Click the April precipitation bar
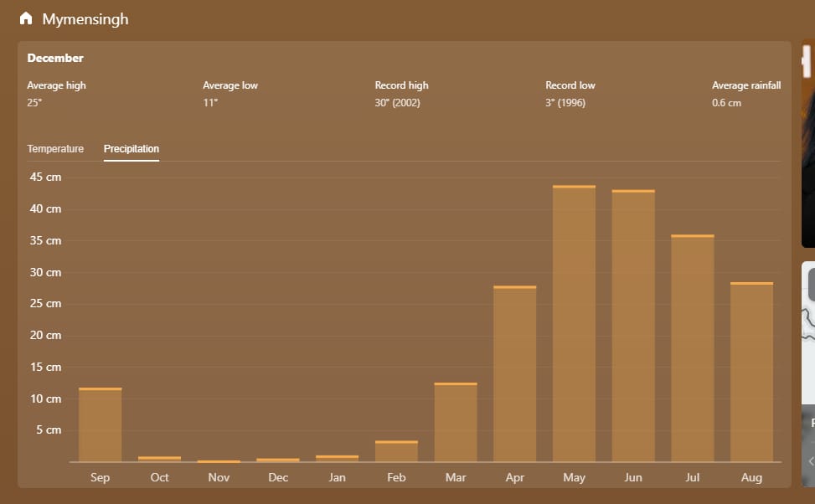 click(x=514, y=373)
